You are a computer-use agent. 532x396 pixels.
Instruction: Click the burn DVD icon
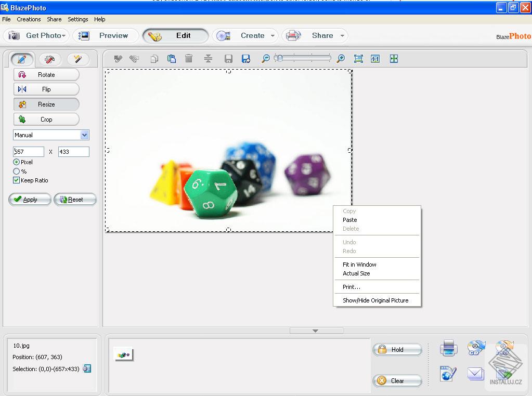click(x=504, y=348)
